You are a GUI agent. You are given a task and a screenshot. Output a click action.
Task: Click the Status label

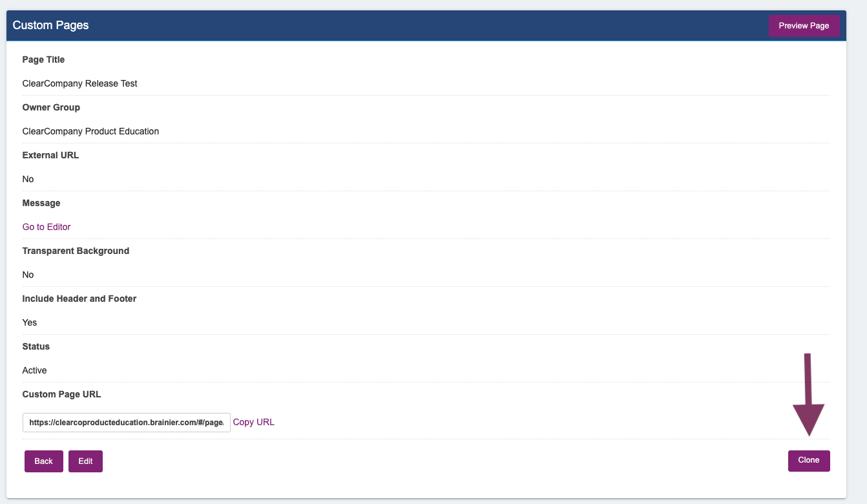36,346
